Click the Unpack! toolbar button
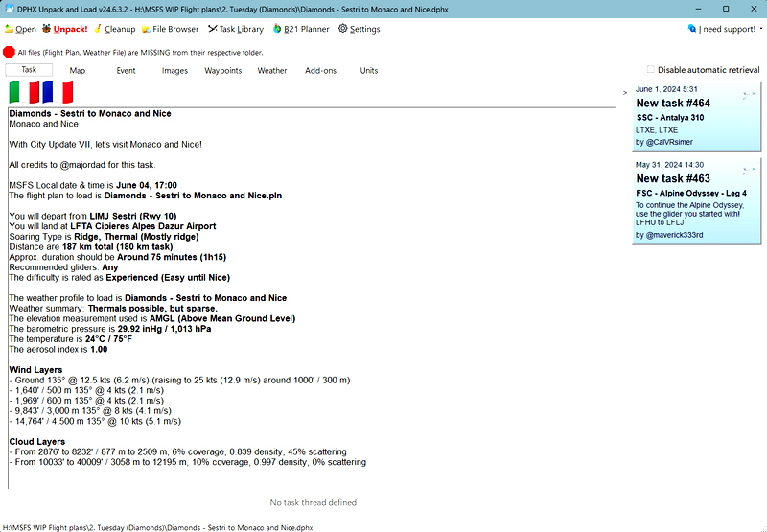 point(64,29)
